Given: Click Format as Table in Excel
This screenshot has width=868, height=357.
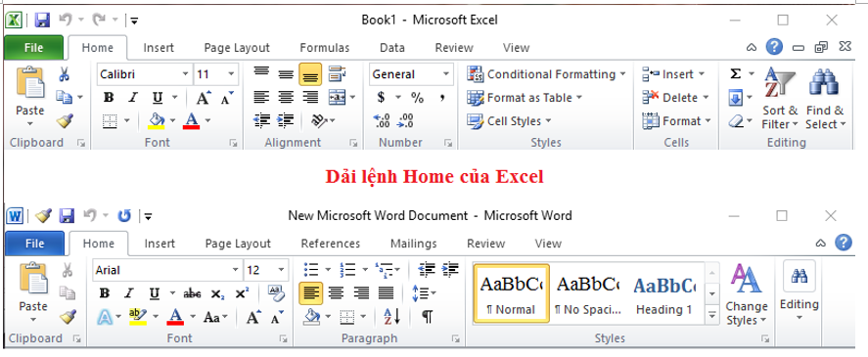Looking at the screenshot, I should (525, 98).
